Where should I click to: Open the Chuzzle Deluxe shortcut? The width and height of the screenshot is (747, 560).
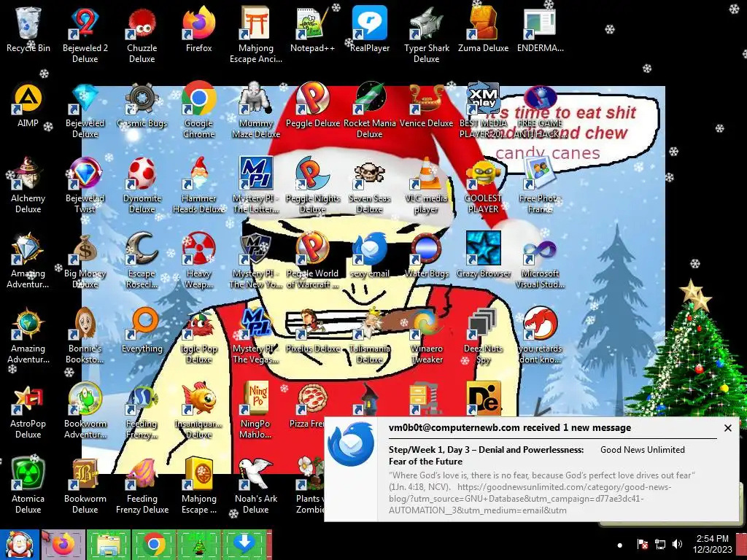[x=142, y=35]
